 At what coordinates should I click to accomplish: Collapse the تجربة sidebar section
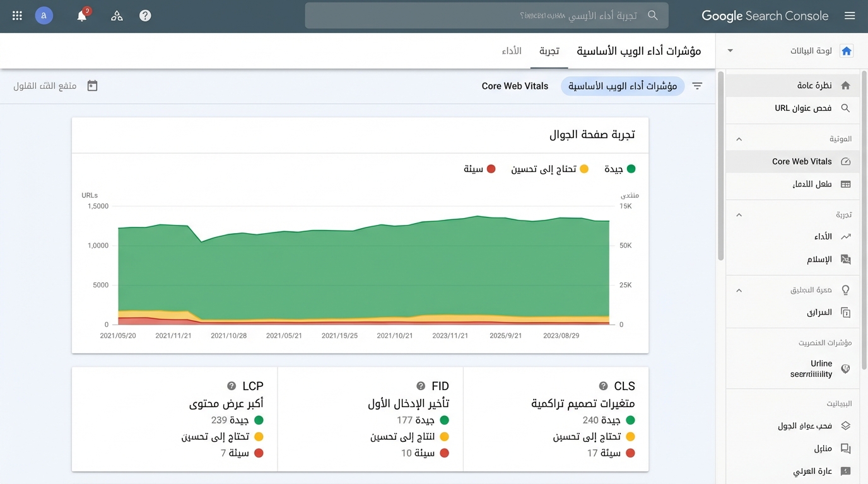[x=739, y=215]
